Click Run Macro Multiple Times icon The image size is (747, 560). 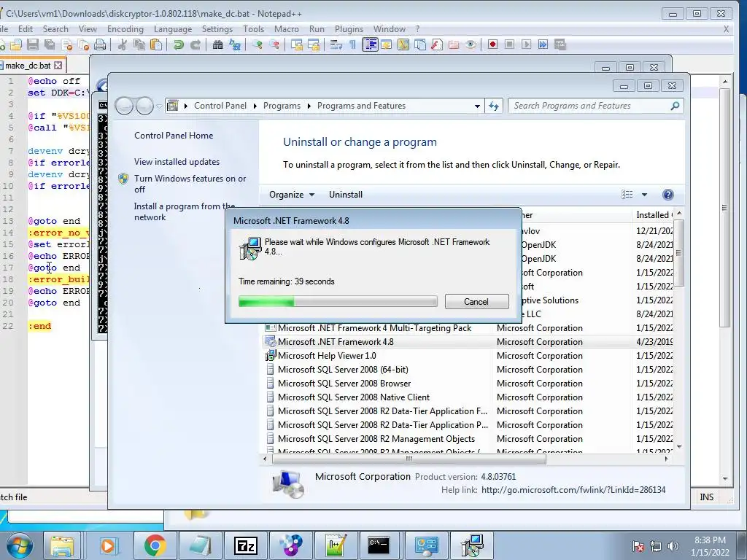[543, 44]
